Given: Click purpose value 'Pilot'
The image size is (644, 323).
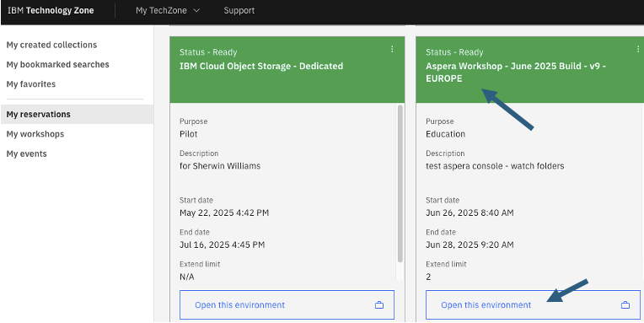Looking at the screenshot, I should pyautogui.click(x=189, y=134).
